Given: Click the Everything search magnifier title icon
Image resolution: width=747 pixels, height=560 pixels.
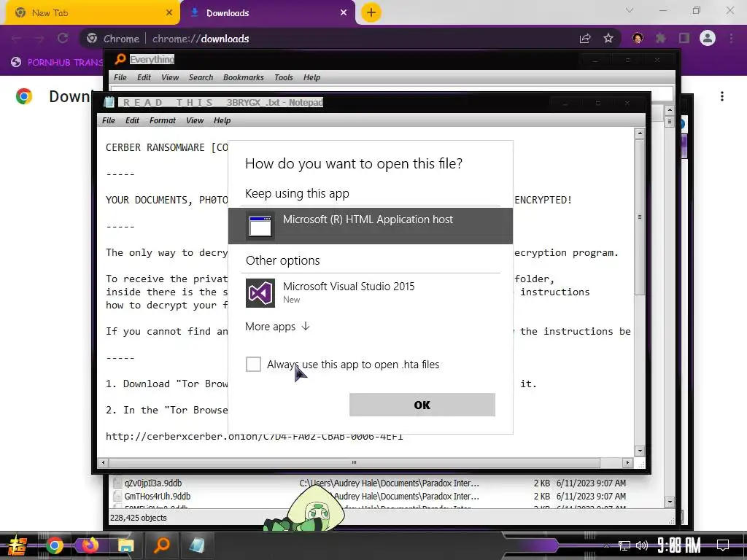Looking at the screenshot, I should pyautogui.click(x=120, y=59).
